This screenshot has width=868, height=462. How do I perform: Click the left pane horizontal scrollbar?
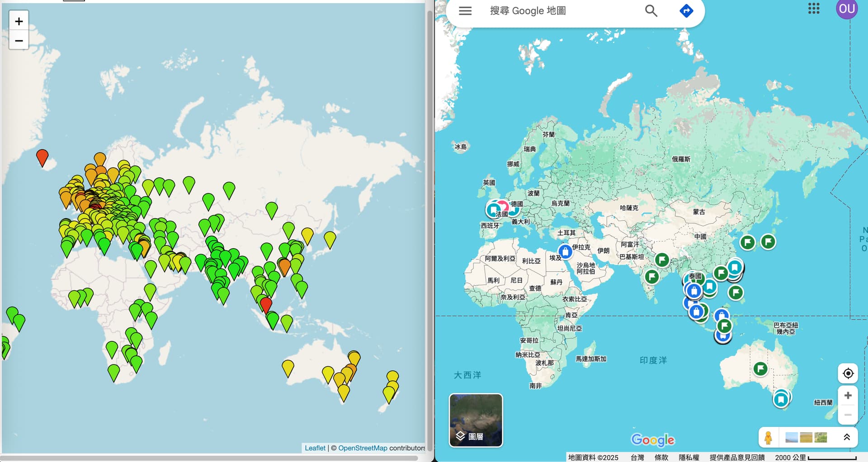pos(210,458)
